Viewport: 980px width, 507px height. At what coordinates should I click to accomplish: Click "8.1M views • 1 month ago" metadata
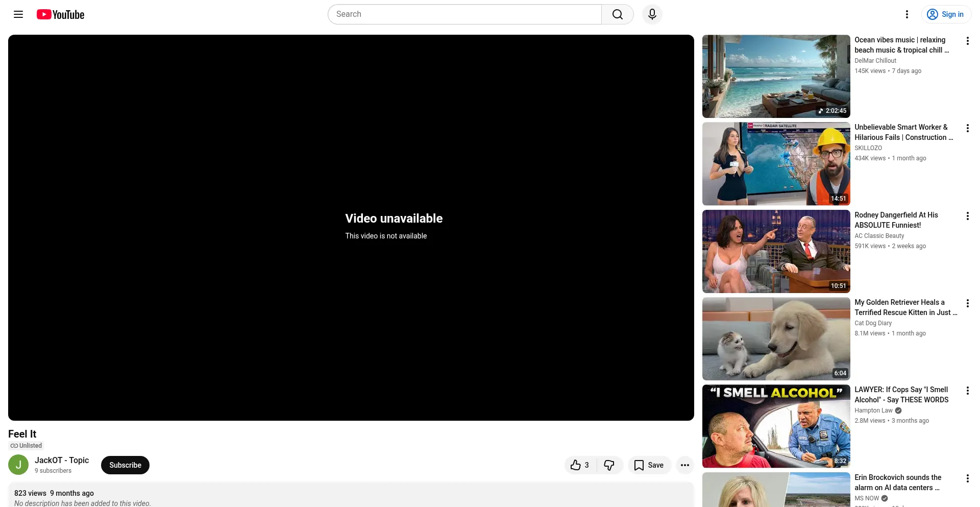pos(890,333)
